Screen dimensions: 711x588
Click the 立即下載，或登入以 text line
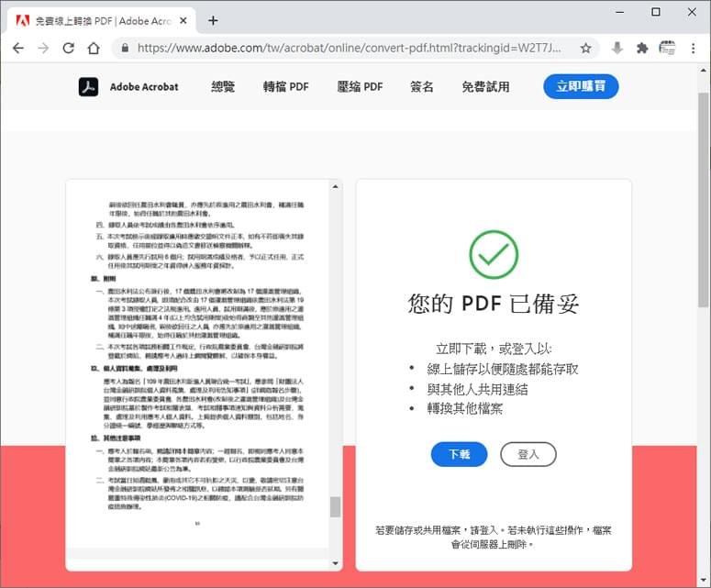pos(494,349)
